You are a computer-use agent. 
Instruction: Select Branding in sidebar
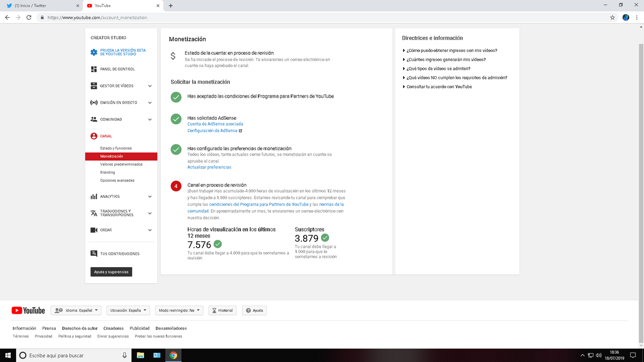[x=107, y=173]
